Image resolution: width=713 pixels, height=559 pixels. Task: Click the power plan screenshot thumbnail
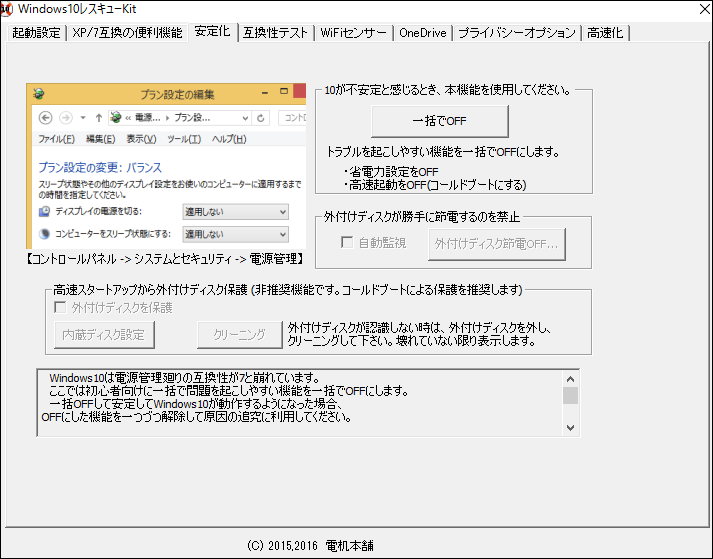point(166,166)
